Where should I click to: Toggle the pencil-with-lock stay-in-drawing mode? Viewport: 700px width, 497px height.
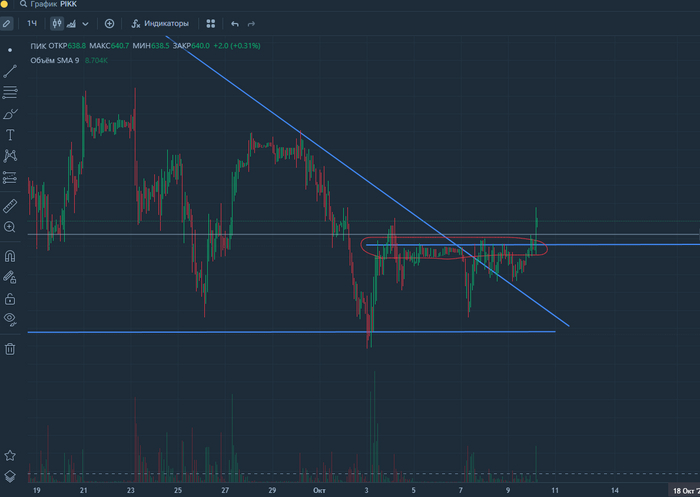point(10,277)
